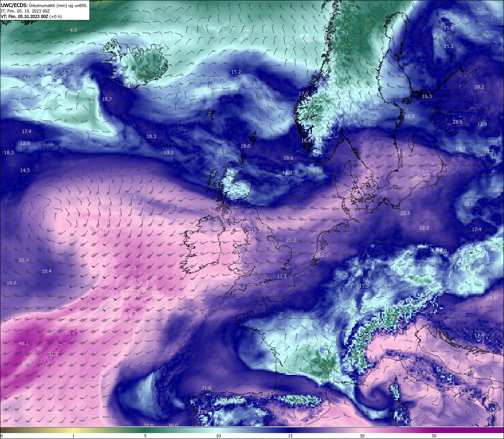
Task: Click the 17.6 value near Norway's coast
Action: [x=303, y=94]
